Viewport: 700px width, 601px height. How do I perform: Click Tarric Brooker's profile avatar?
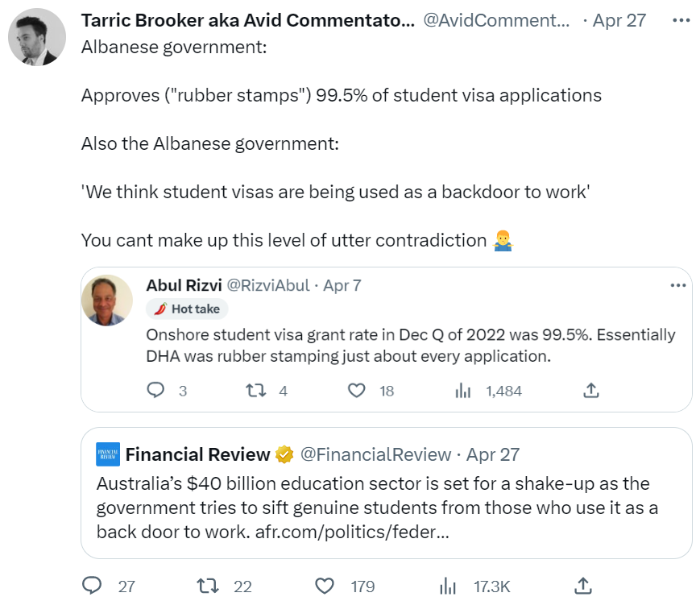36,38
